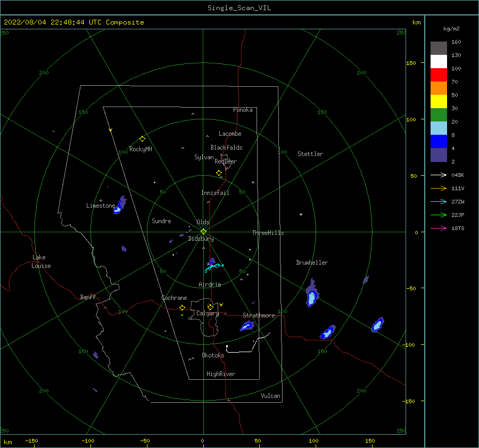Click the Single_Scan_VIL title
This screenshot has width=479, height=448.
click(239, 8)
